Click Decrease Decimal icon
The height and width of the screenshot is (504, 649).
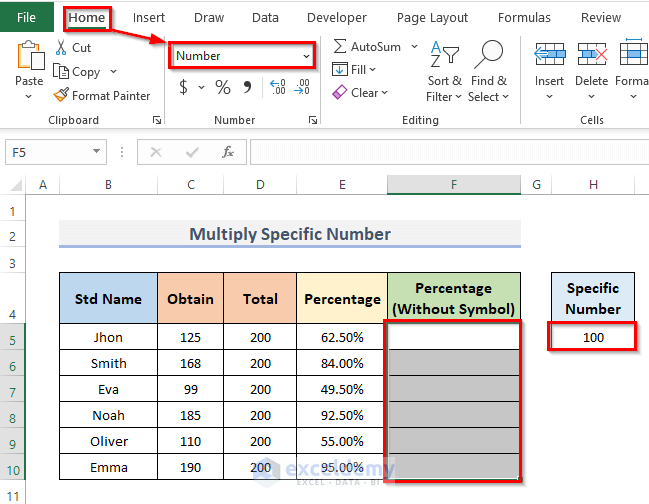[300, 88]
